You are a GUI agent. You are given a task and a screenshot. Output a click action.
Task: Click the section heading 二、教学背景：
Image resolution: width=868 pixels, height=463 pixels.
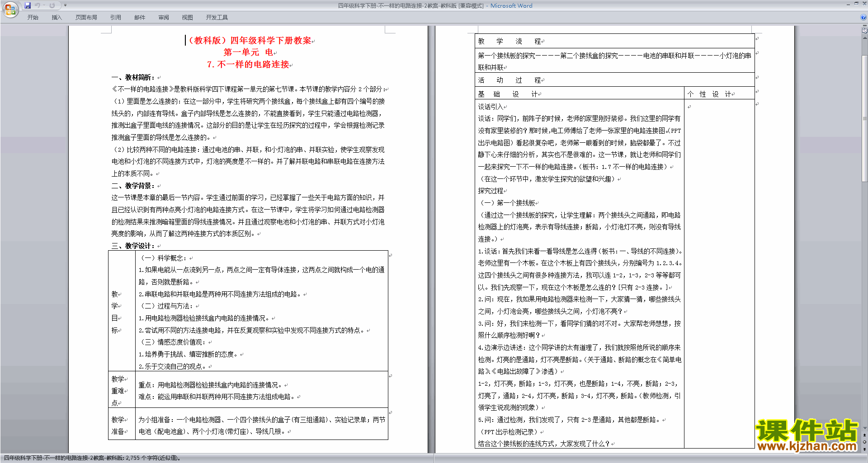pos(133,186)
